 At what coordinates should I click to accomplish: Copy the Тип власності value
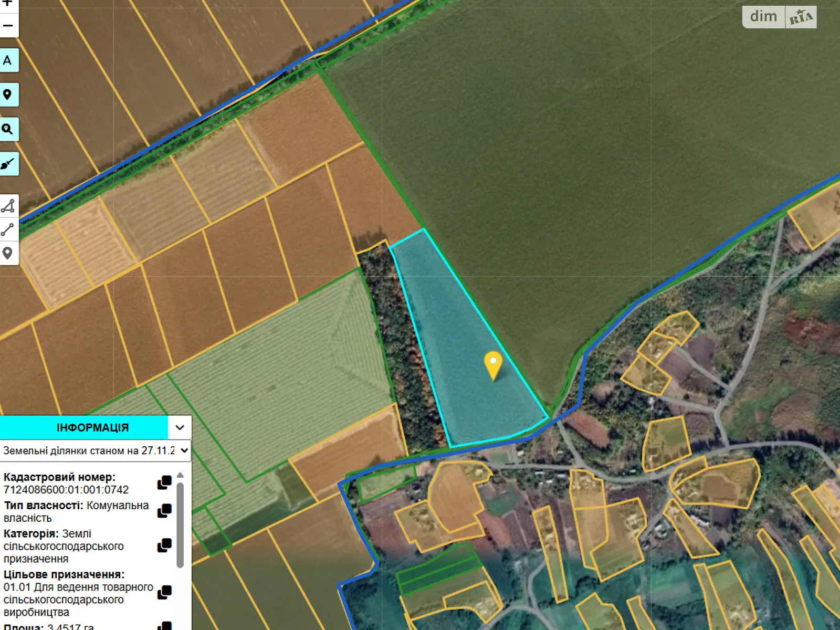(x=164, y=511)
